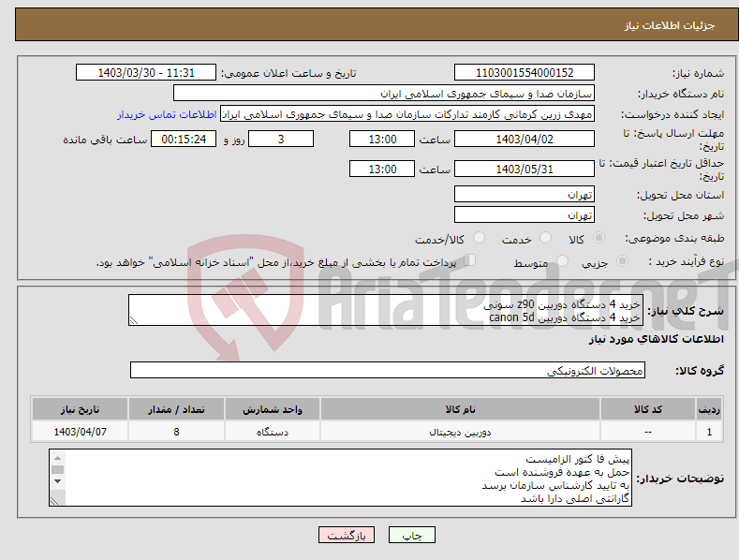Click the remaining time field 00:15:24
Image resolution: width=739 pixels, height=560 pixels.
tap(184, 139)
